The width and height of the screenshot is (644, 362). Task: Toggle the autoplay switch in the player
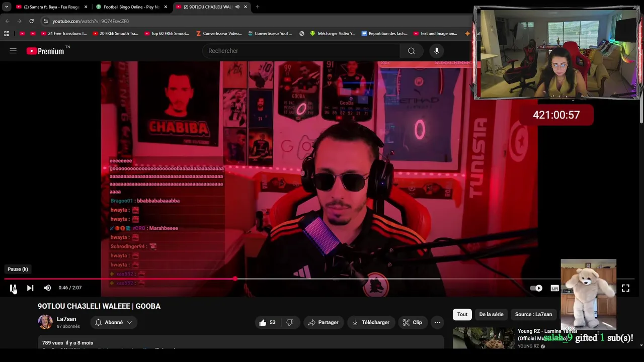coord(536,288)
